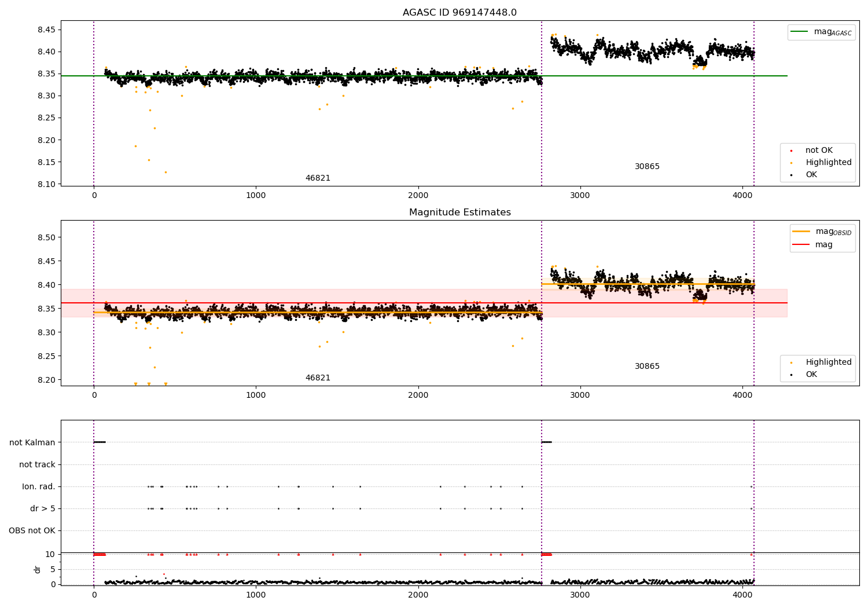Click x-axis tick 1000 under the AGASC ID plot

[256, 196]
